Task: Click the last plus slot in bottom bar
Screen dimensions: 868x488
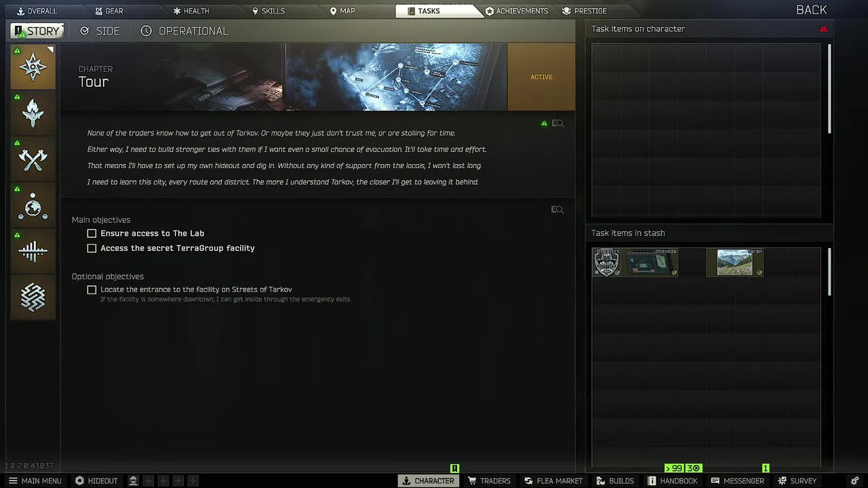Action: point(193,481)
